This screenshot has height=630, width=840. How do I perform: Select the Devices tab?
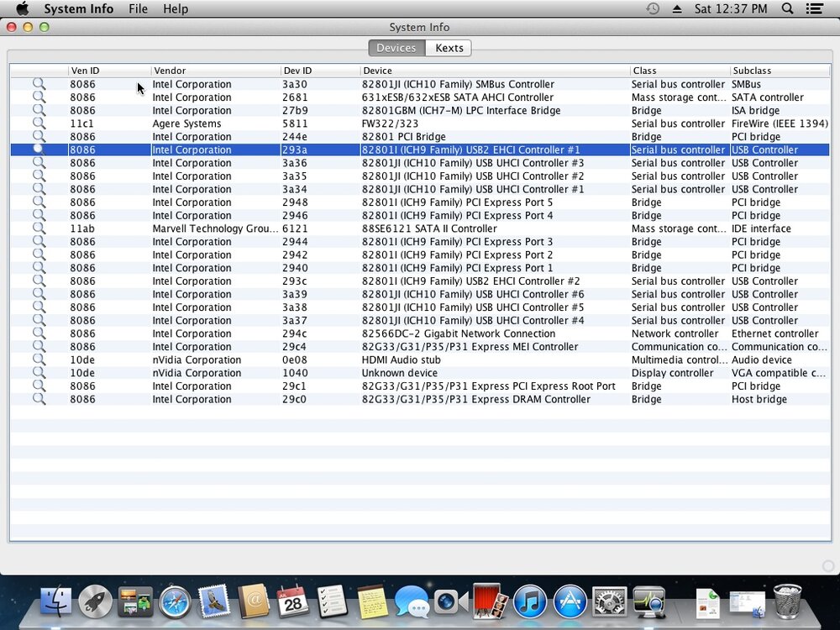click(396, 48)
